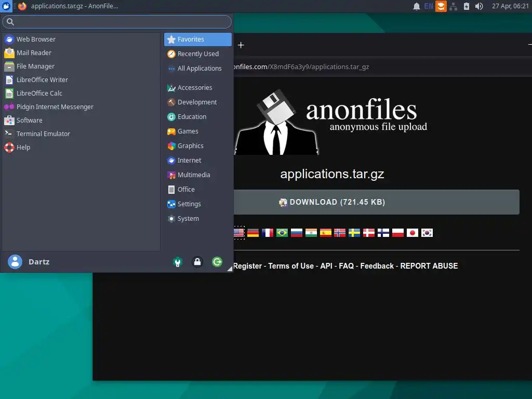Open the Settings category
This screenshot has height=399, width=532.
click(x=198, y=204)
